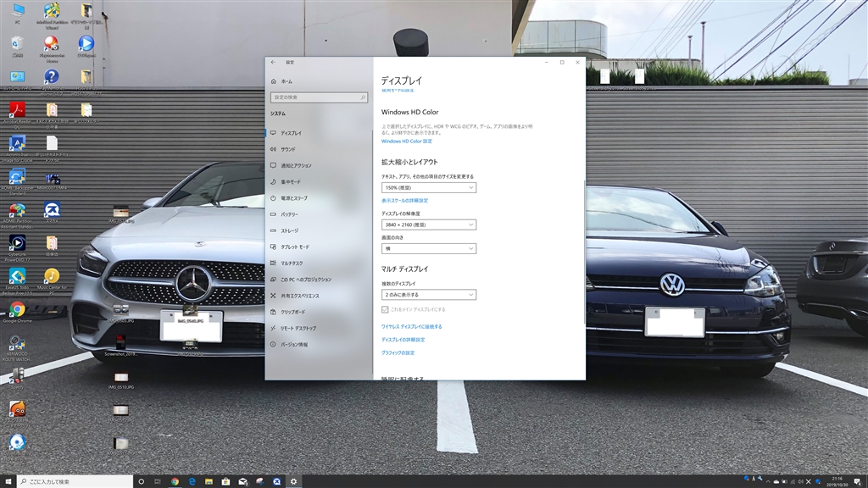Select PlayMemories Home desktop icon
Viewport: 868px width, 488px height.
pos(52,48)
